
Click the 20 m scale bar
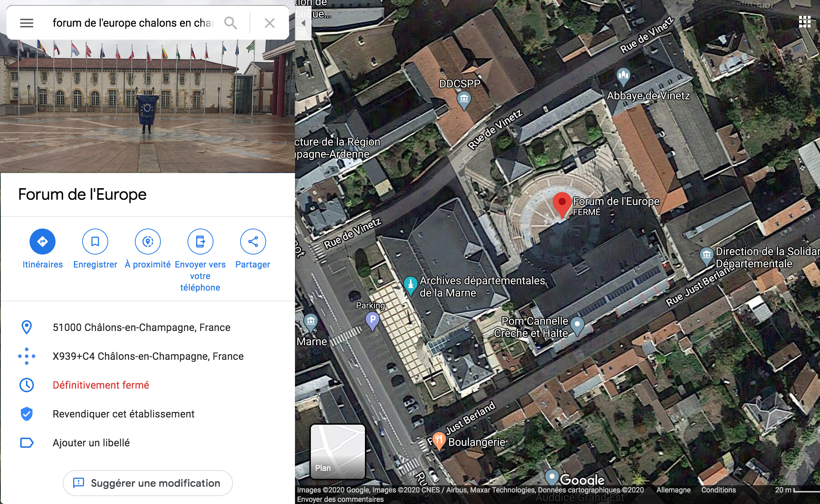(x=797, y=490)
